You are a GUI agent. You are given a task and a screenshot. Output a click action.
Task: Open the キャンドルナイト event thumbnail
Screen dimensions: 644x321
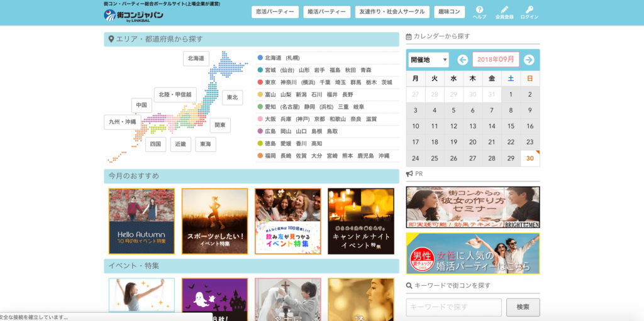360,221
